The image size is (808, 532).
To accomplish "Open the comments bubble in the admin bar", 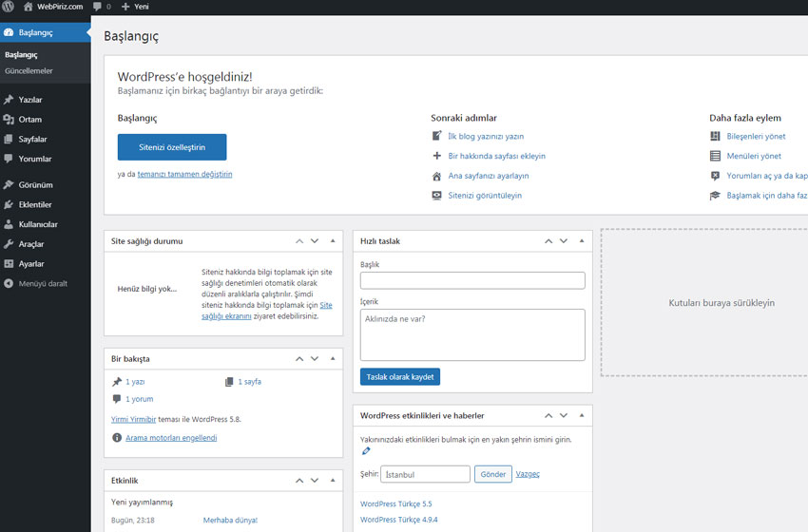I will (97, 7).
